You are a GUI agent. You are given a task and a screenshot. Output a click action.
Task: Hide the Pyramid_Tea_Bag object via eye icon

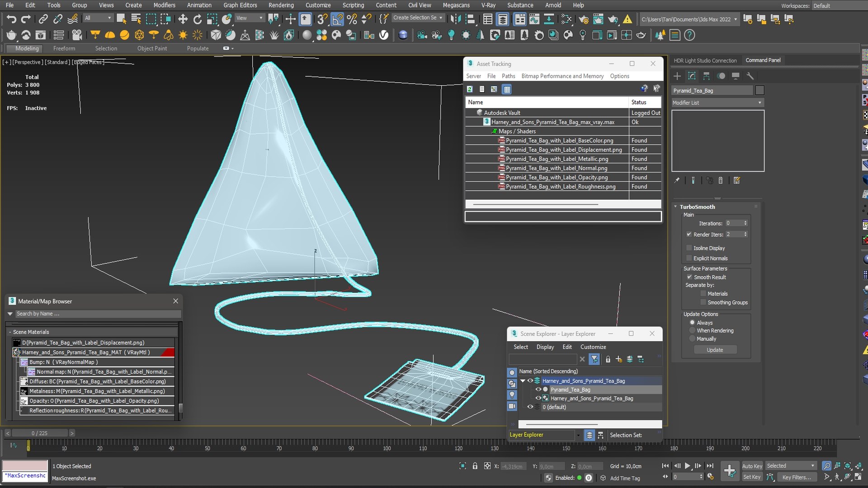point(538,389)
